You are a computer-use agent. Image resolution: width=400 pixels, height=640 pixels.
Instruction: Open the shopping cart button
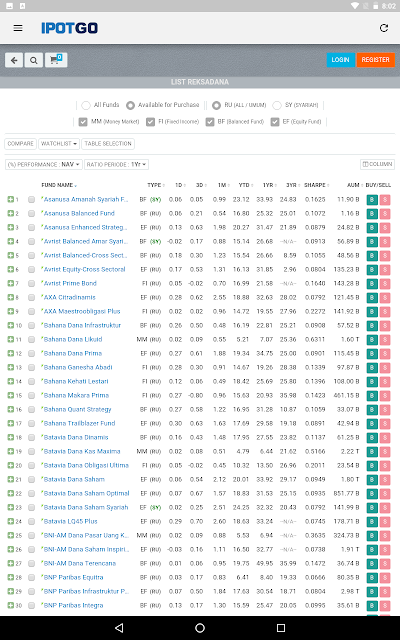click(56, 60)
